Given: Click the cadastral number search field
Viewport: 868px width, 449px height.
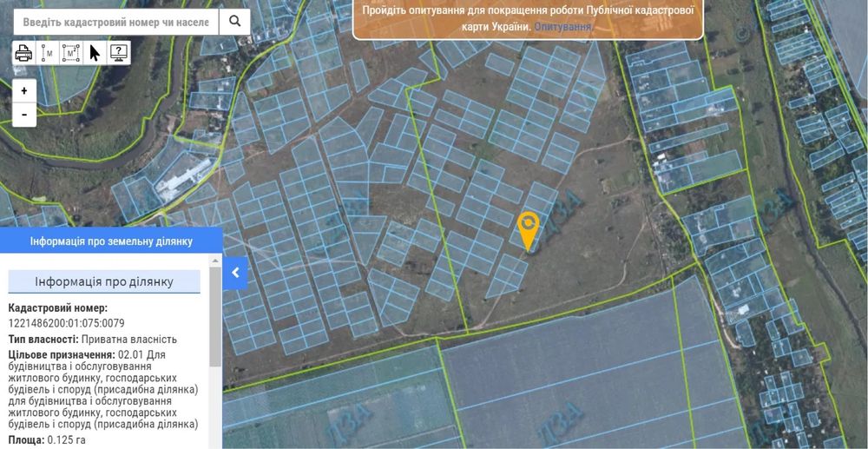Looking at the screenshot, I should tap(115, 22).
